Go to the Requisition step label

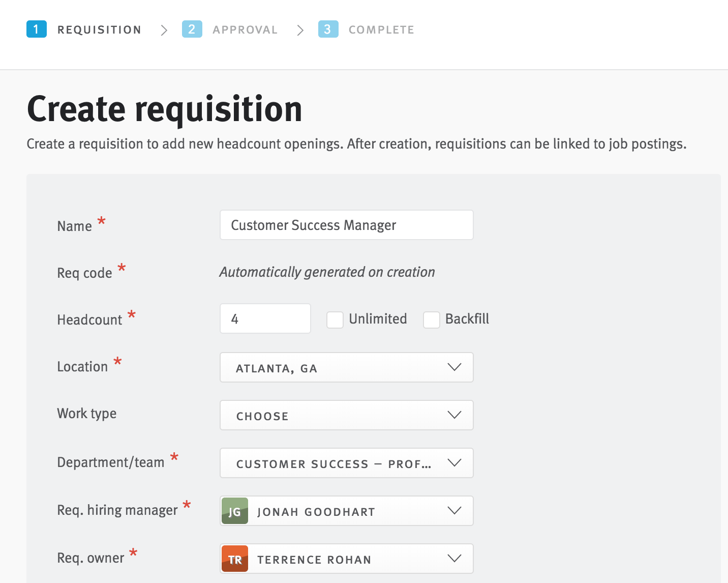point(99,30)
